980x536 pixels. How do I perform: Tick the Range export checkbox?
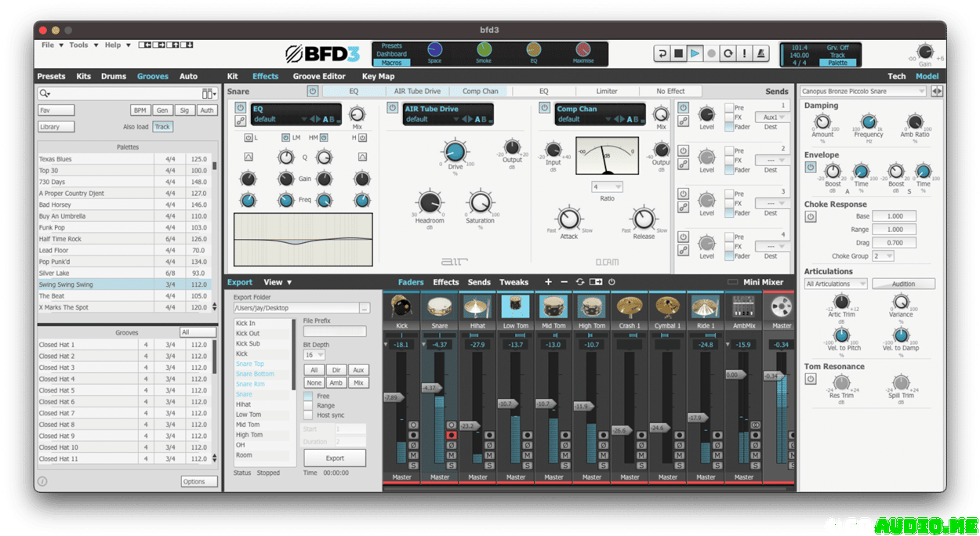pos(308,406)
